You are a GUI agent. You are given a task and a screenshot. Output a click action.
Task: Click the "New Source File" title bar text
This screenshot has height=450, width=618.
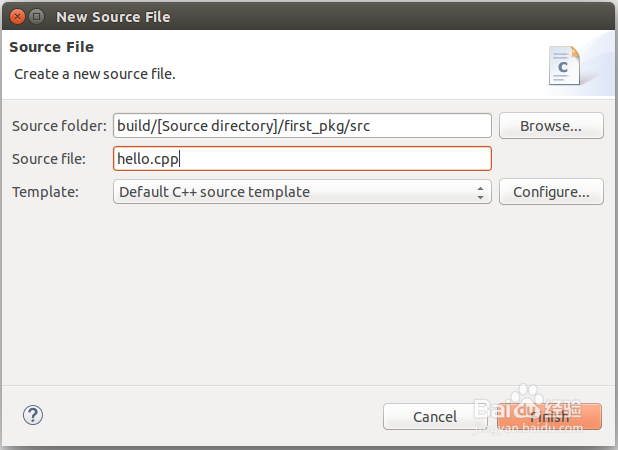(113, 17)
